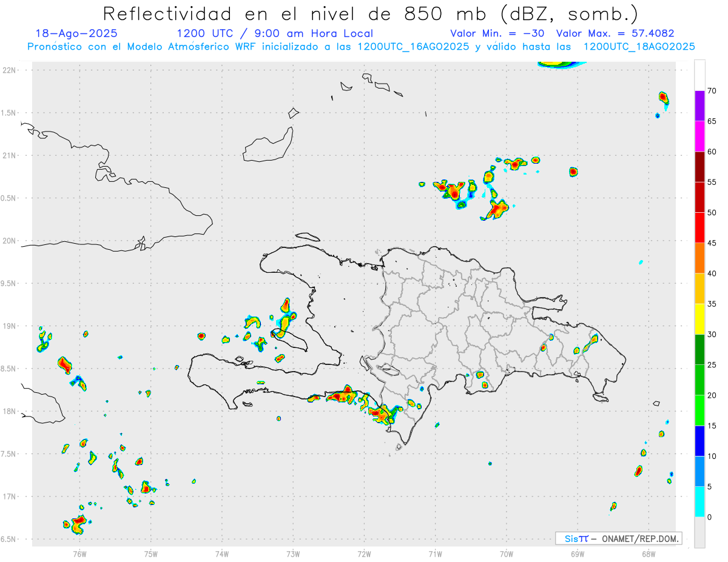
Task: Click the '73W' longitude axis label
Action: click(x=293, y=554)
